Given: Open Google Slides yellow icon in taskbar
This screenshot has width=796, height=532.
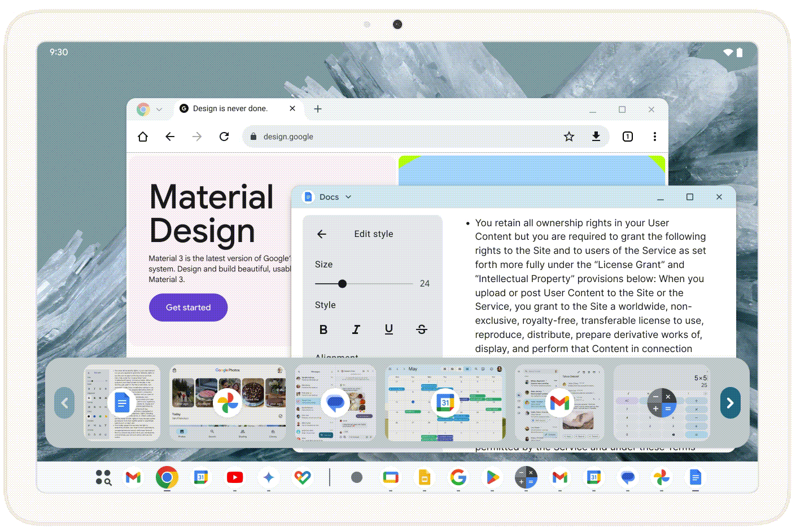Looking at the screenshot, I should tap(425, 478).
